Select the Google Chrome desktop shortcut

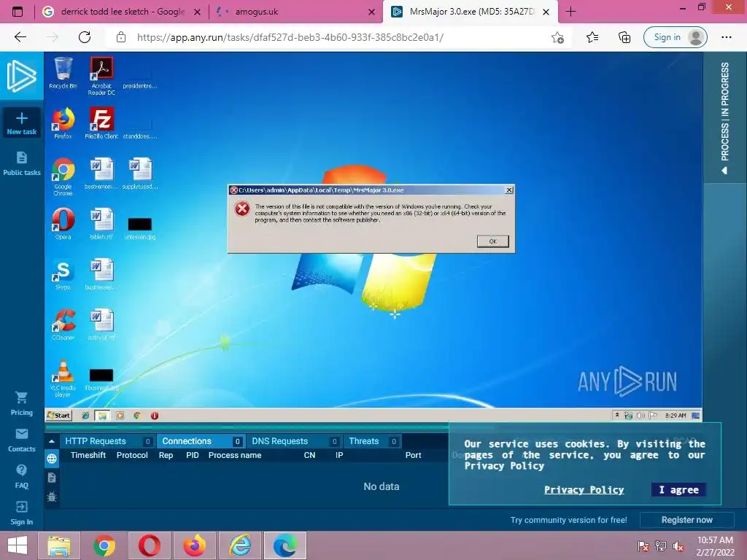[63, 176]
